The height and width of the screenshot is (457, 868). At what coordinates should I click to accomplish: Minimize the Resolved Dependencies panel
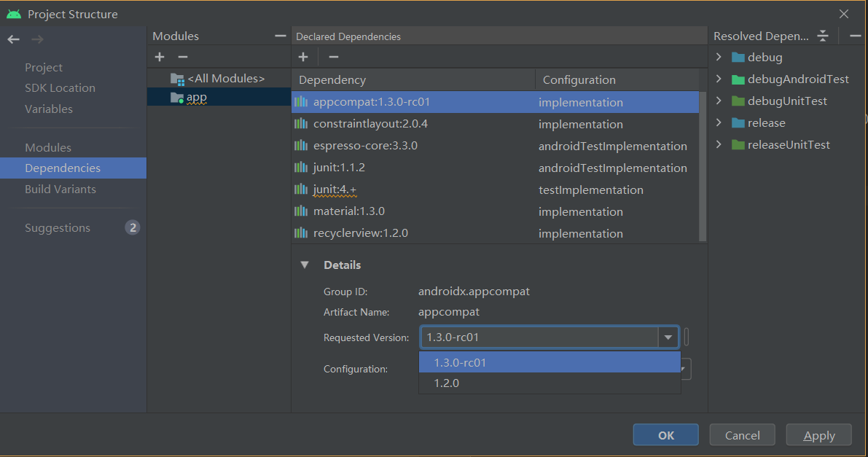click(856, 36)
